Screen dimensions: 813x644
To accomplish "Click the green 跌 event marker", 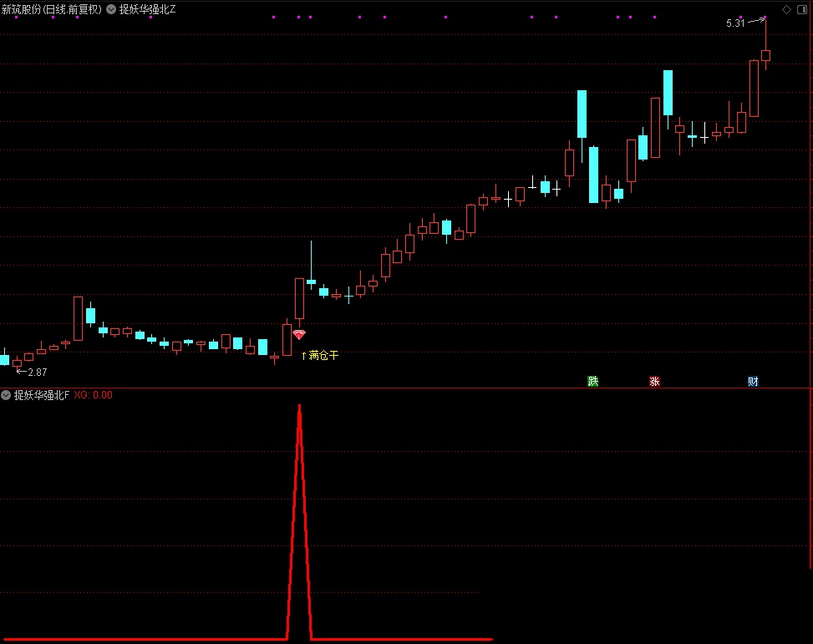I will (593, 382).
